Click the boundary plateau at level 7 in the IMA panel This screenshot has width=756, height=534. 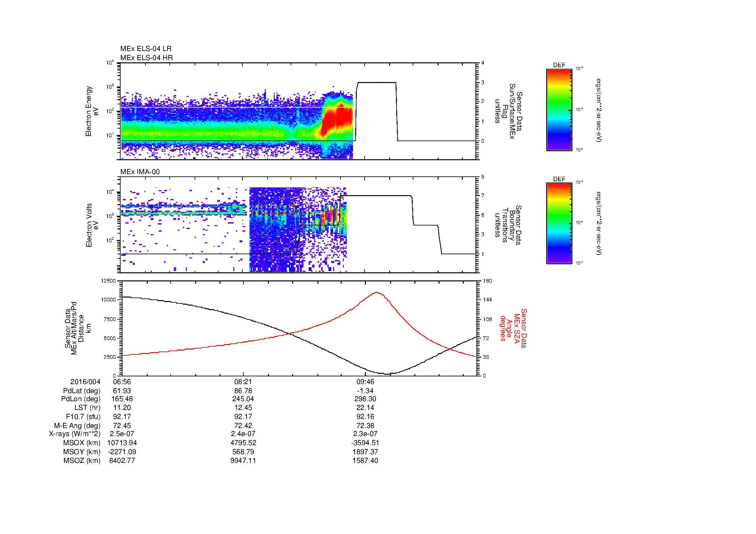[x=376, y=196]
